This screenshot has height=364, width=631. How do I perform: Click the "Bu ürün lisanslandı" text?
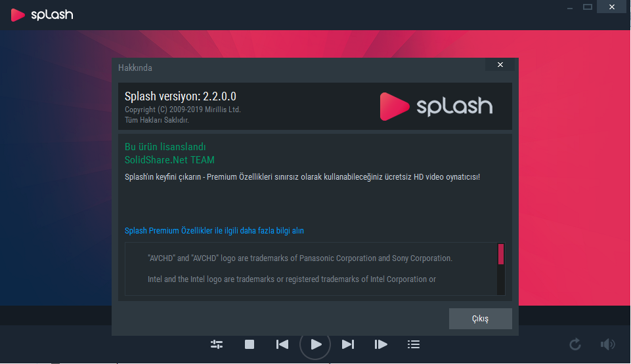(165, 147)
